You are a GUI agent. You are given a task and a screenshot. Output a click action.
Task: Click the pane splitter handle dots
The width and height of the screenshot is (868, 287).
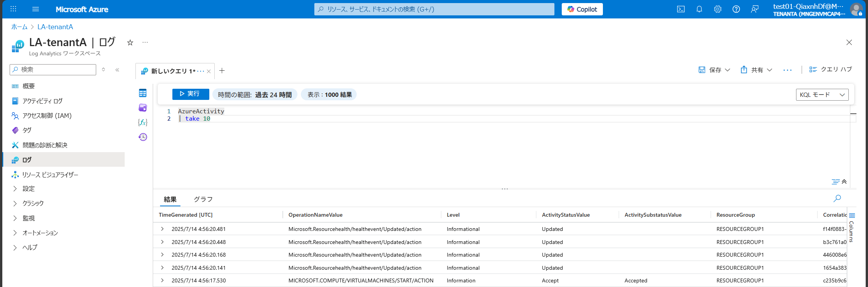(505, 189)
